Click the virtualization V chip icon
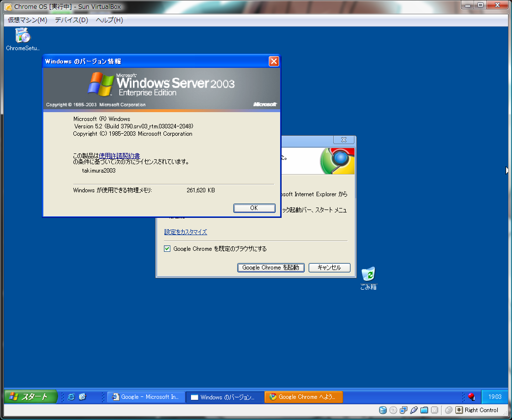The height and width of the screenshot is (420, 512). [x=434, y=410]
